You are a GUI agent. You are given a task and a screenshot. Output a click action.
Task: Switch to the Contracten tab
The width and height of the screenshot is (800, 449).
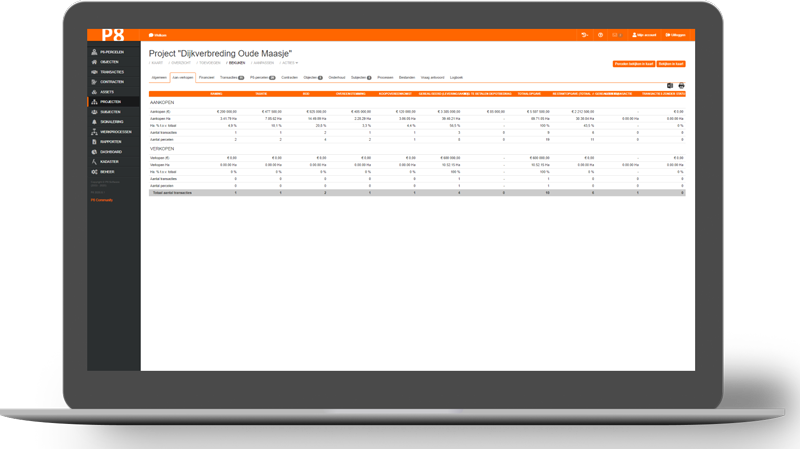point(289,78)
